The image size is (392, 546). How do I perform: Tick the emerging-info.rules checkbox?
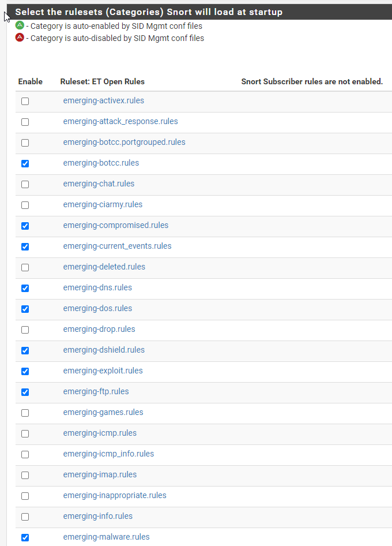tap(25, 517)
